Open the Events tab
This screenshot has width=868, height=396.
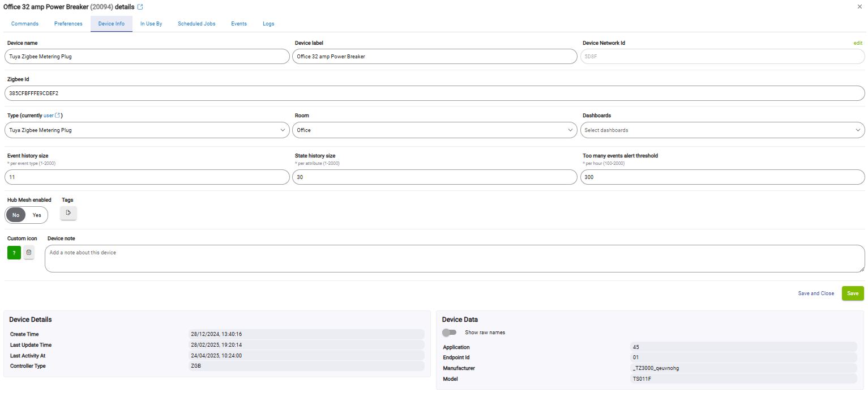tap(239, 24)
